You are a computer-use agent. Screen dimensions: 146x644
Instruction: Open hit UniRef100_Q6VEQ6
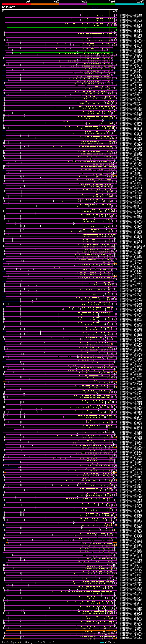pyautogui.click(x=131, y=163)
